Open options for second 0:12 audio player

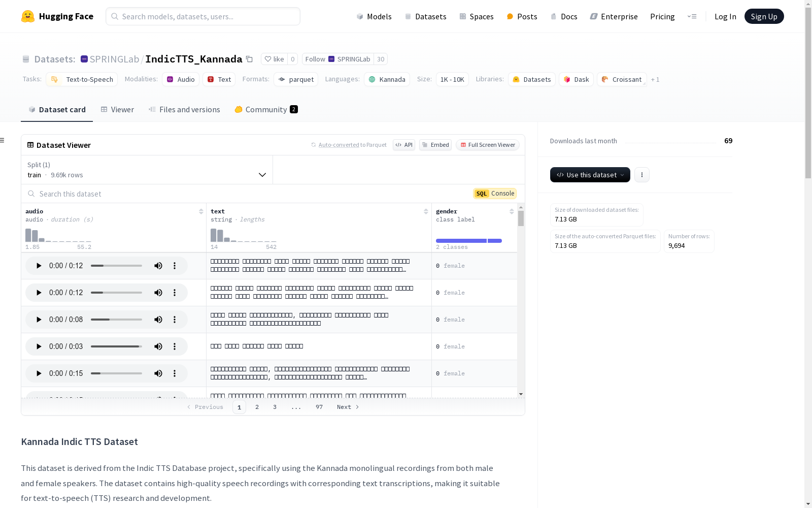pos(175,293)
